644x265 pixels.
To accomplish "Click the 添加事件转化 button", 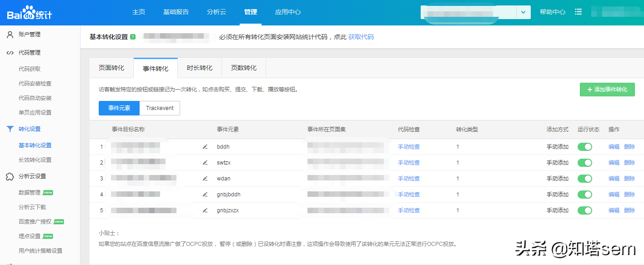I will point(607,90).
